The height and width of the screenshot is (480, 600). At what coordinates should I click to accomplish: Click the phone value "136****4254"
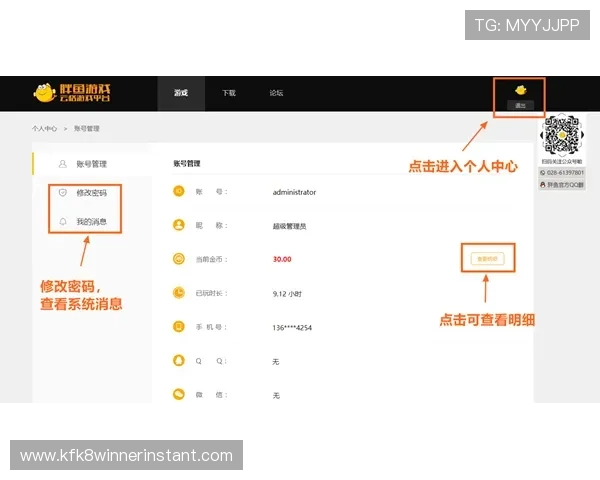pyautogui.click(x=292, y=328)
